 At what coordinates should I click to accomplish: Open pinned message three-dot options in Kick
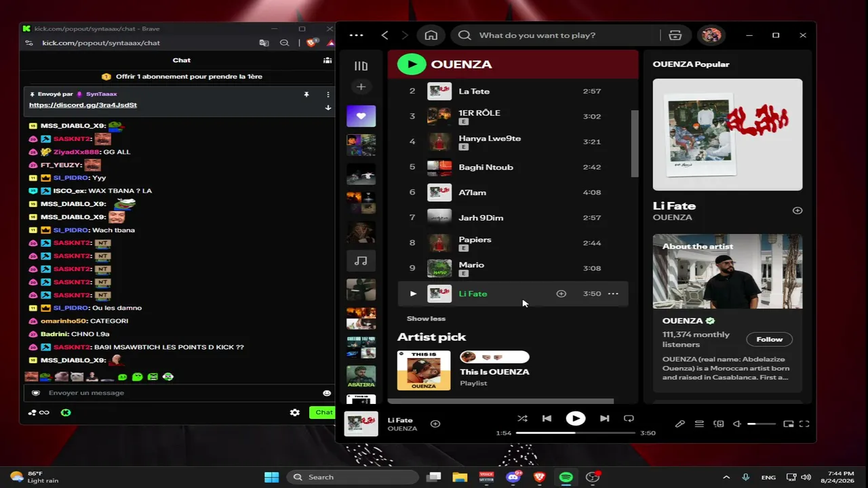(328, 94)
